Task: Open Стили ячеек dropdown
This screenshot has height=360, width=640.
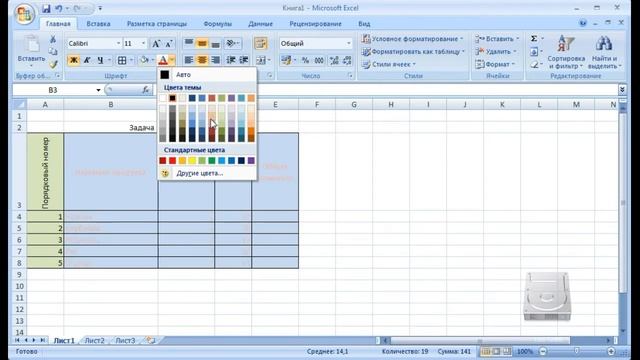Action: pyautogui.click(x=389, y=64)
